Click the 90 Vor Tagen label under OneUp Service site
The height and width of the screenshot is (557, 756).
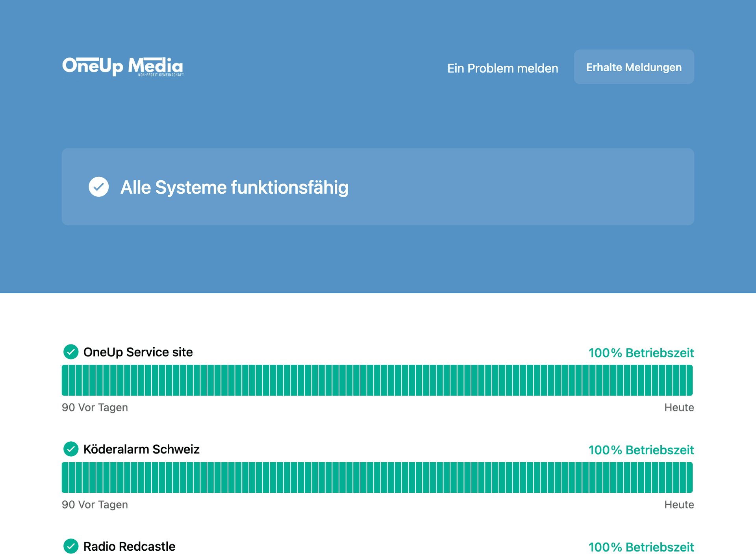[95, 407]
